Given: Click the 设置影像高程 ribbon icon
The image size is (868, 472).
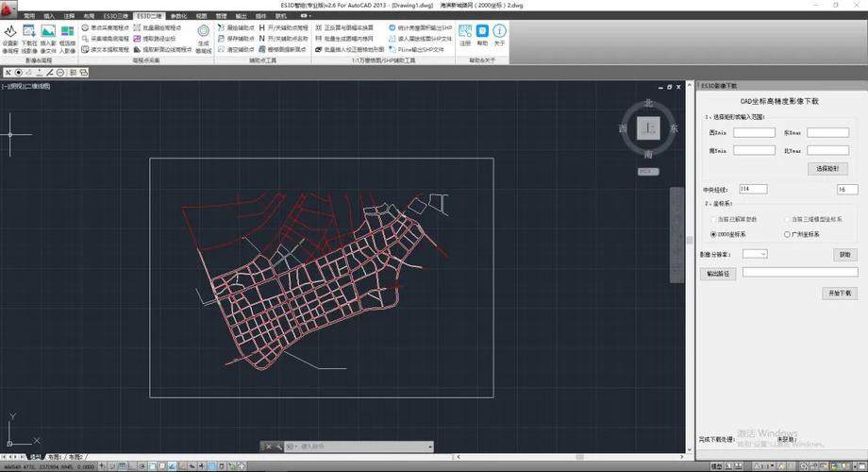Looking at the screenshot, I should pos(10,39).
